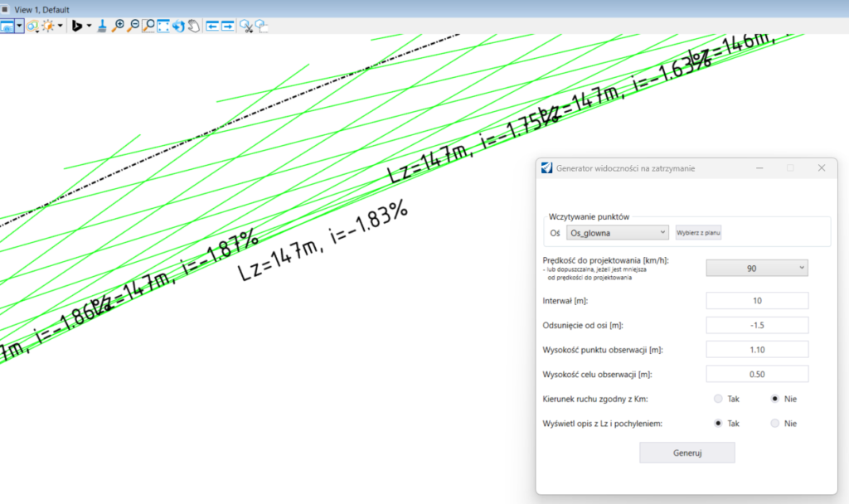Screen dimensions: 849x504
Task: Open the Oś dropdown showing Os_glowna
Action: pos(618,233)
